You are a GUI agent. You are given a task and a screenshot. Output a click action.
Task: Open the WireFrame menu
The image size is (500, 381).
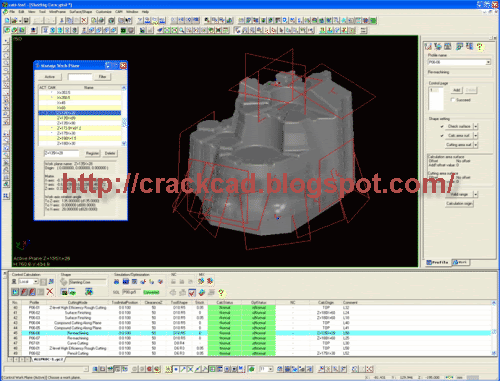point(57,12)
